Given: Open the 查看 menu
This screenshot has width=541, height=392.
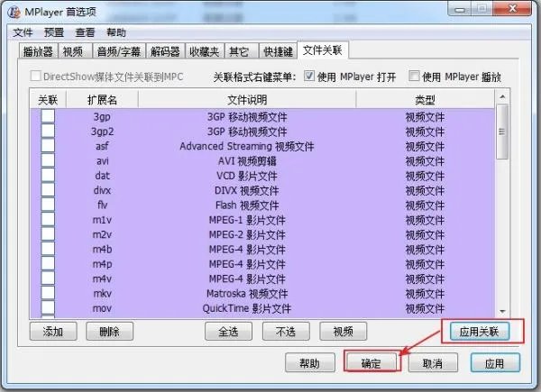Looking at the screenshot, I should [x=85, y=32].
